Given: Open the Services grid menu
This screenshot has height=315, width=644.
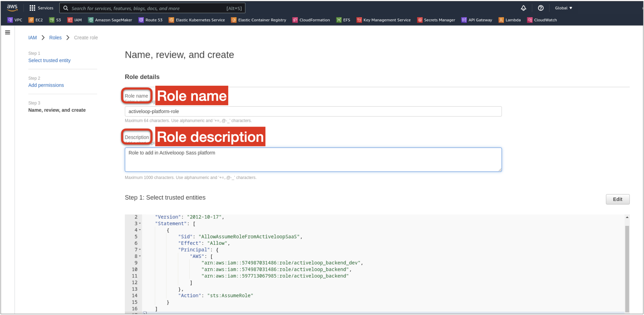Looking at the screenshot, I should point(41,8).
